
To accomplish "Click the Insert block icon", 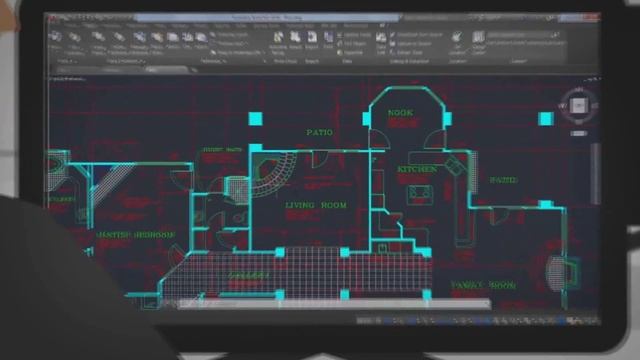I will coord(55,37).
